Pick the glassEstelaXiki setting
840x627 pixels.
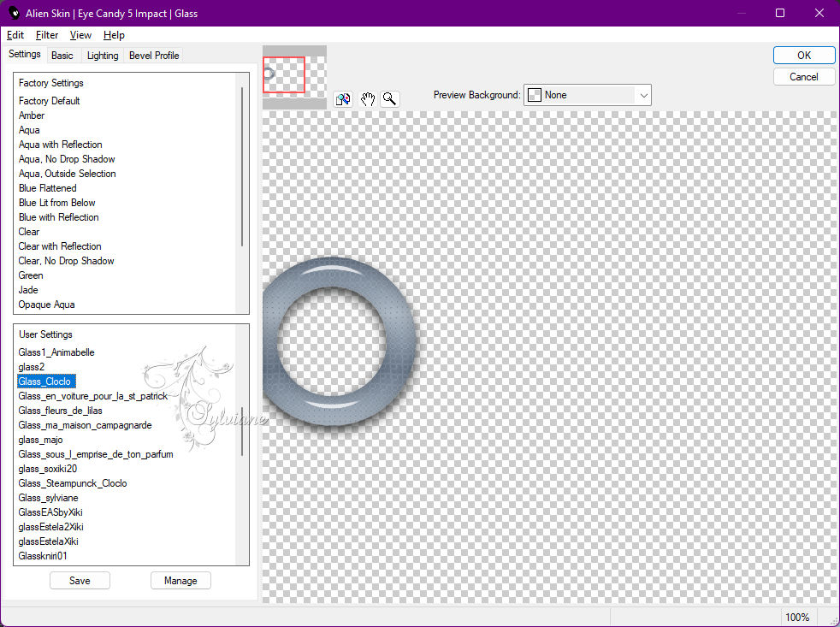[48, 541]
